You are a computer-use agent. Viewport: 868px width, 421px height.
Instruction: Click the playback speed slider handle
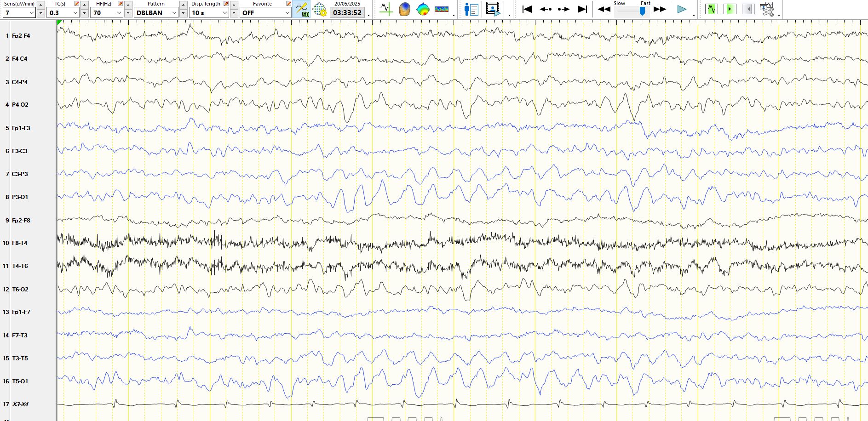(x=642, y=11)
